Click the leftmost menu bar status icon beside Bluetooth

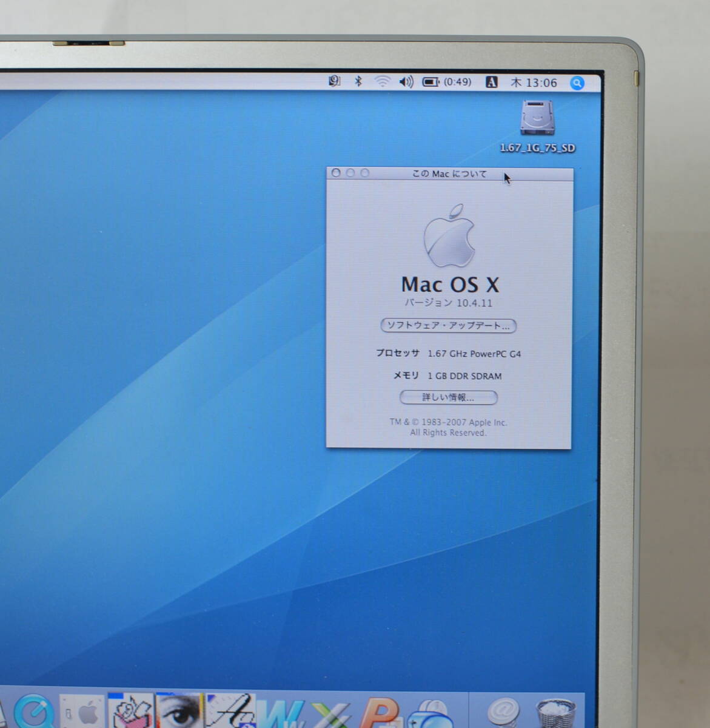(x=334, y=81)
